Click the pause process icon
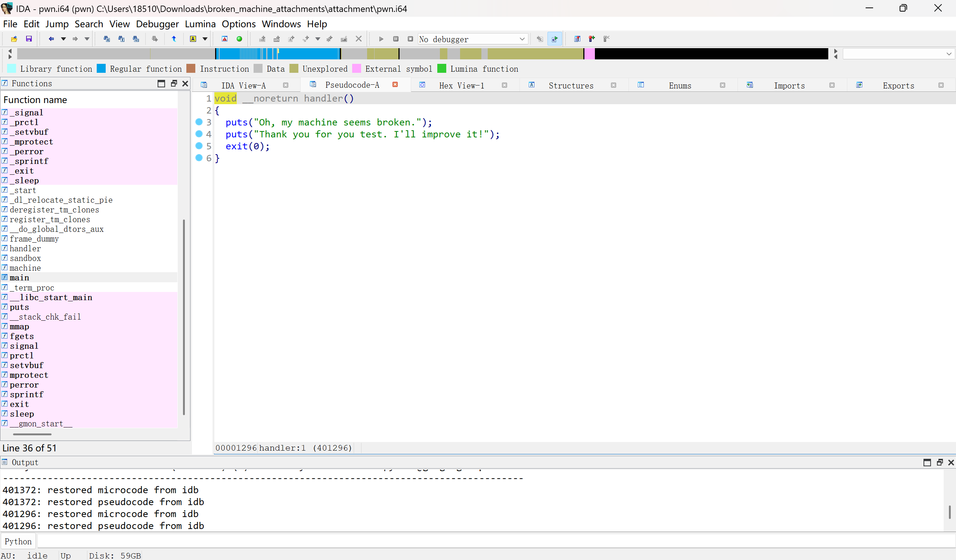 (x=396, y=39)
